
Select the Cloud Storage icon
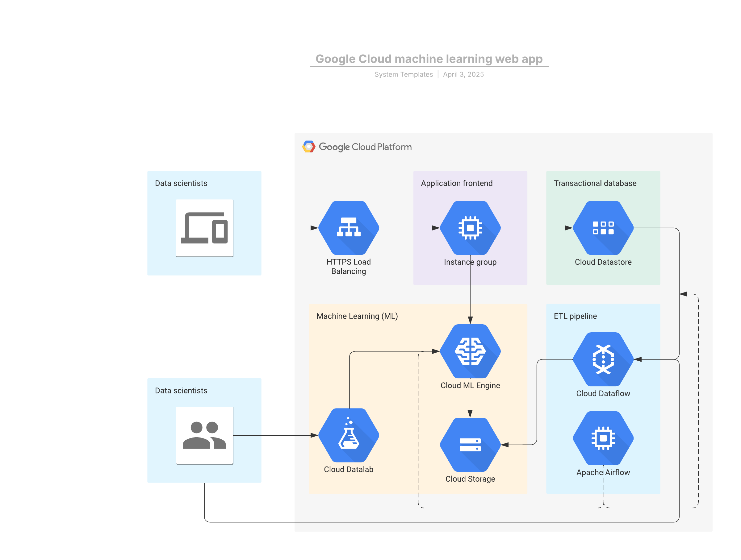470,445
